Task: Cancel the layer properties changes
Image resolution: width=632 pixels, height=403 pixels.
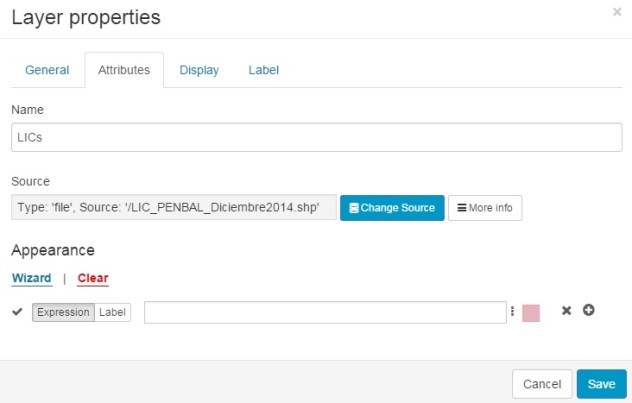Action: click(542, 384)
